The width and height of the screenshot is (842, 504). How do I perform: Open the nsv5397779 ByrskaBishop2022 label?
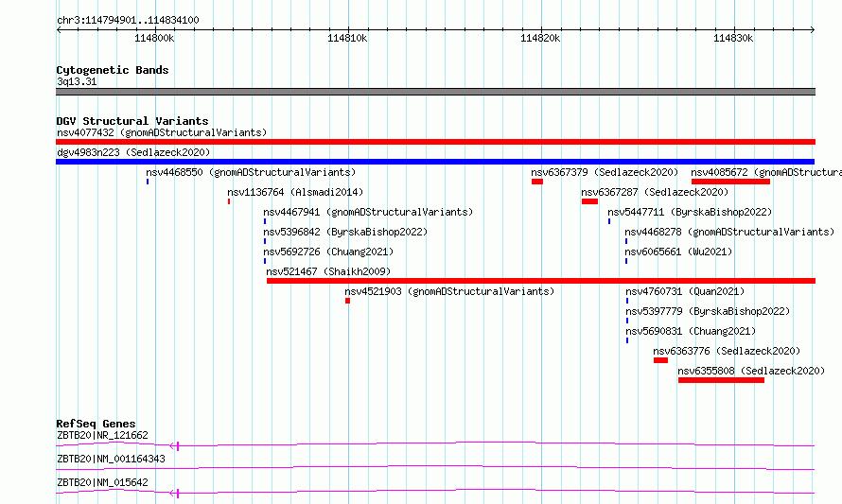pyautogui.click(x=708, y=311)
